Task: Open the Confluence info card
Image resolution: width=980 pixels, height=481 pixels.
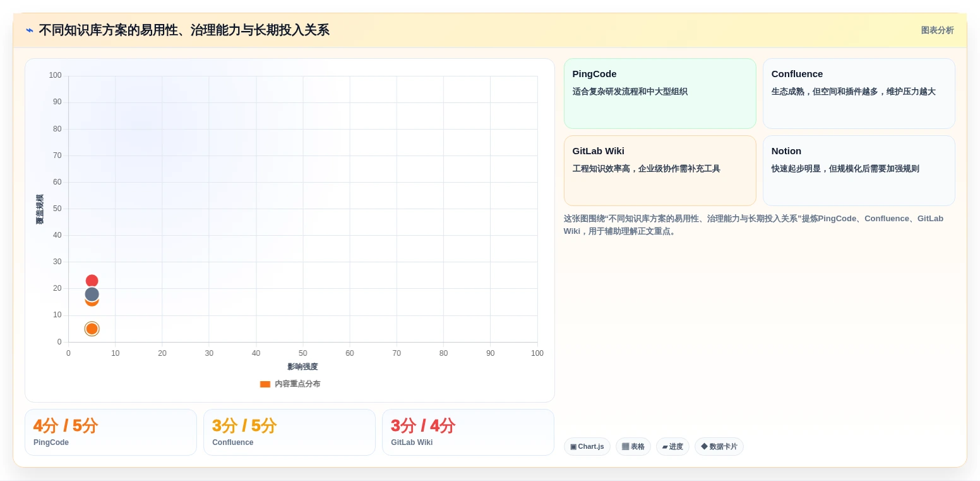Action: tap(859, 94)
